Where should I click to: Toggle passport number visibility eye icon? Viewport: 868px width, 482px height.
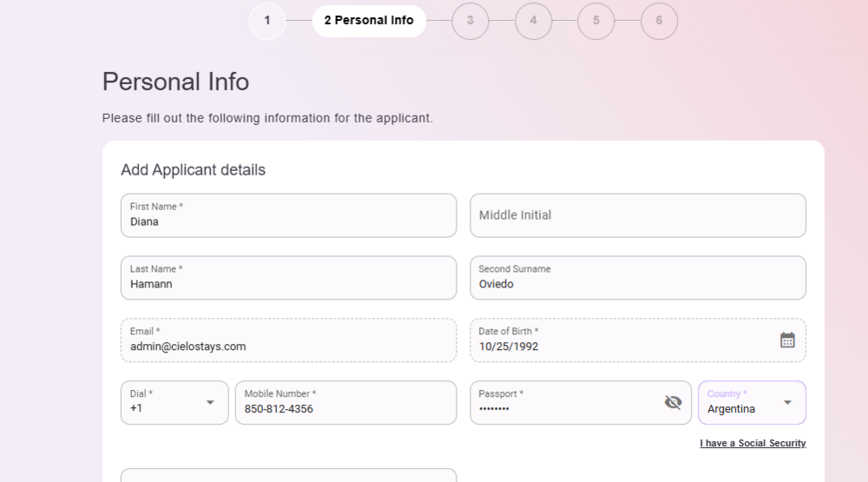[x=673, y=402]
